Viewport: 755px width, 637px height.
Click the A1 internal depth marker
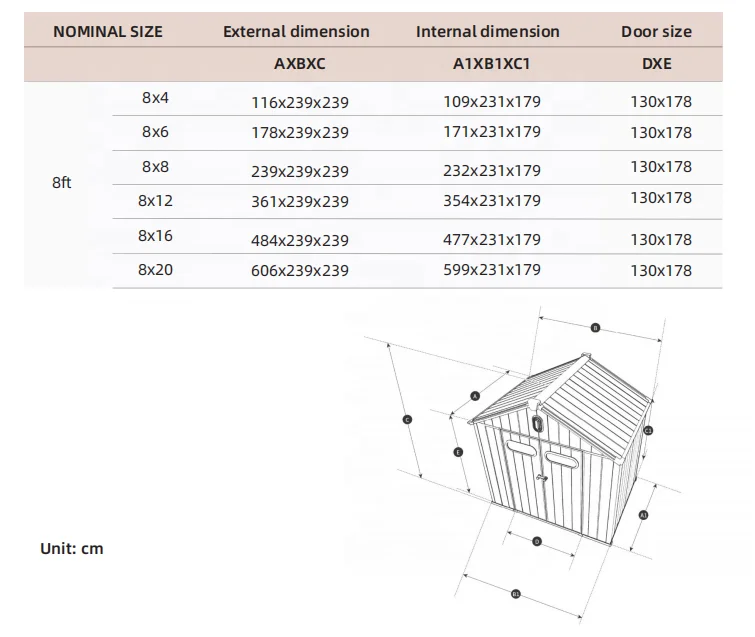pos(643,515)
